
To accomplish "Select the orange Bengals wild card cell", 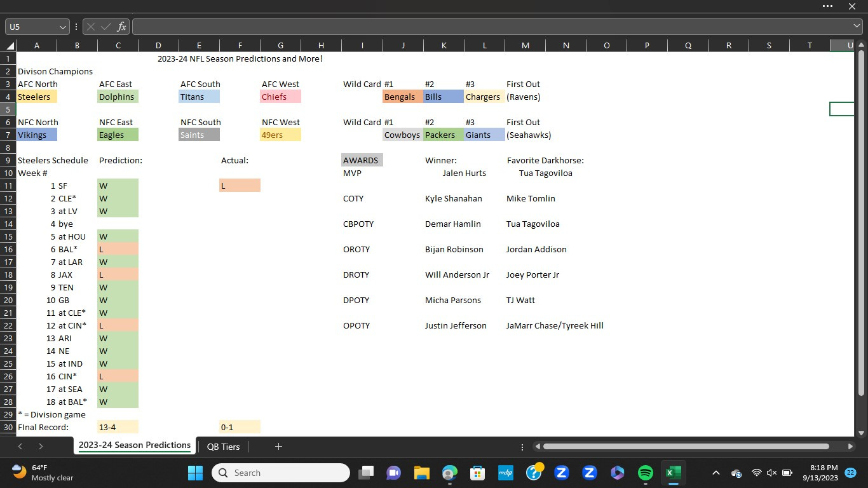I will pyautogui.click(x=403, y=97).
